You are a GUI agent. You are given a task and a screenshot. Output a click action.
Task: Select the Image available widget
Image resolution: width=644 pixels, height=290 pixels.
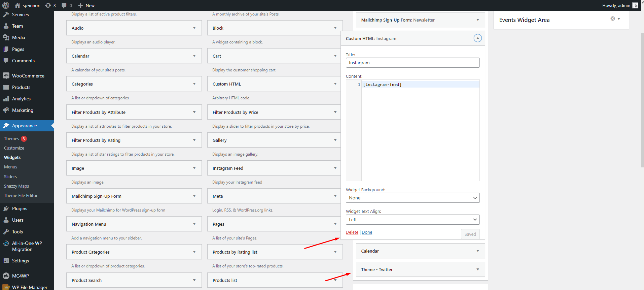click(x=134, y=168)
